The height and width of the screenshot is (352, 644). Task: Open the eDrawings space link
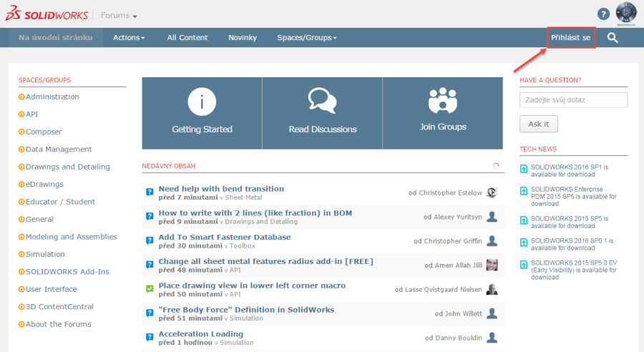click(44, 184)
